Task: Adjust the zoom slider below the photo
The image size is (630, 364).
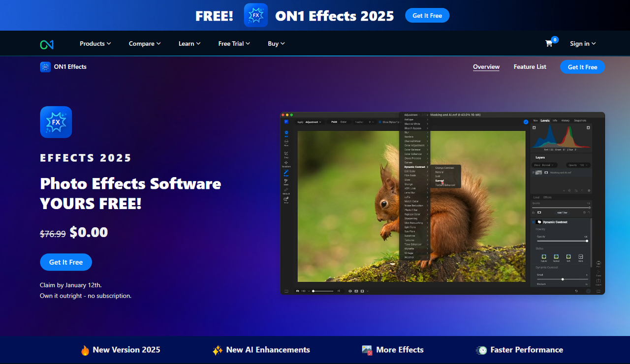Action: coord(323,291)
